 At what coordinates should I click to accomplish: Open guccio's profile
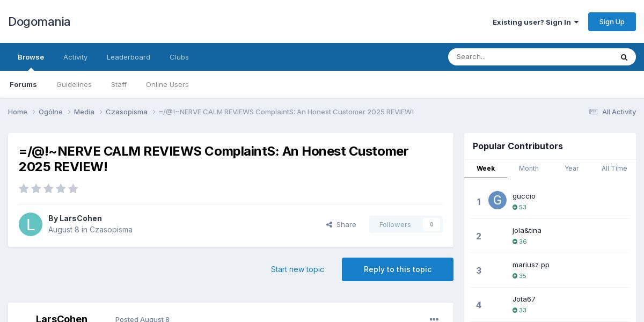pyautogui.click(x=524, y=196)
